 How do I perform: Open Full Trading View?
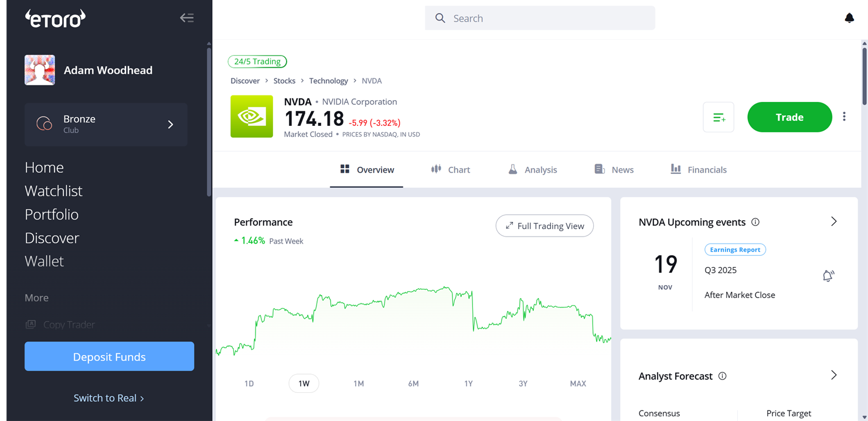point(544,226)
